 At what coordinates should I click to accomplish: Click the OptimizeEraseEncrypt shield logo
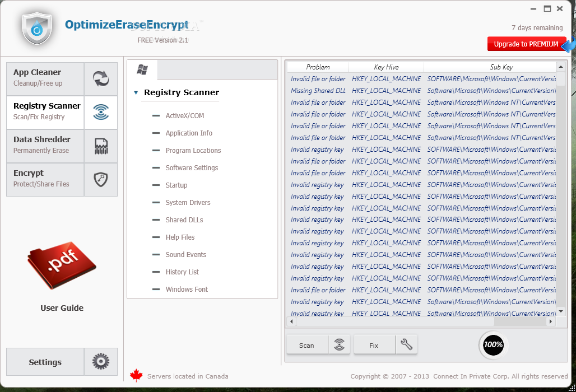[37, 28]
